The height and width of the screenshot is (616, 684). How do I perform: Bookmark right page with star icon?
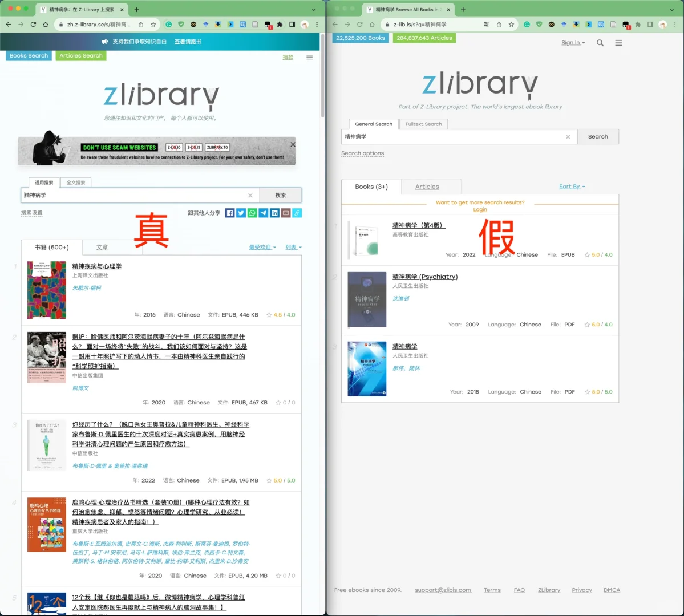[x=511, y=25]
